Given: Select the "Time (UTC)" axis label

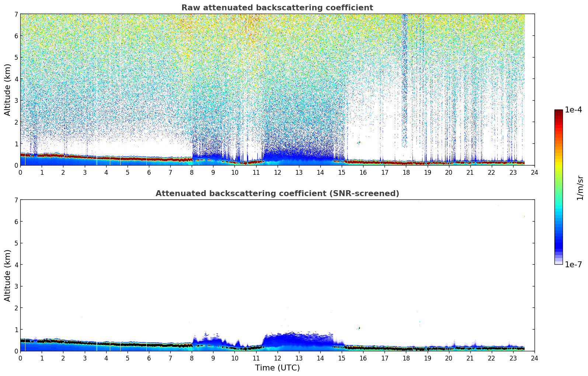Looking at the screenshot, I should pos(277,368).
